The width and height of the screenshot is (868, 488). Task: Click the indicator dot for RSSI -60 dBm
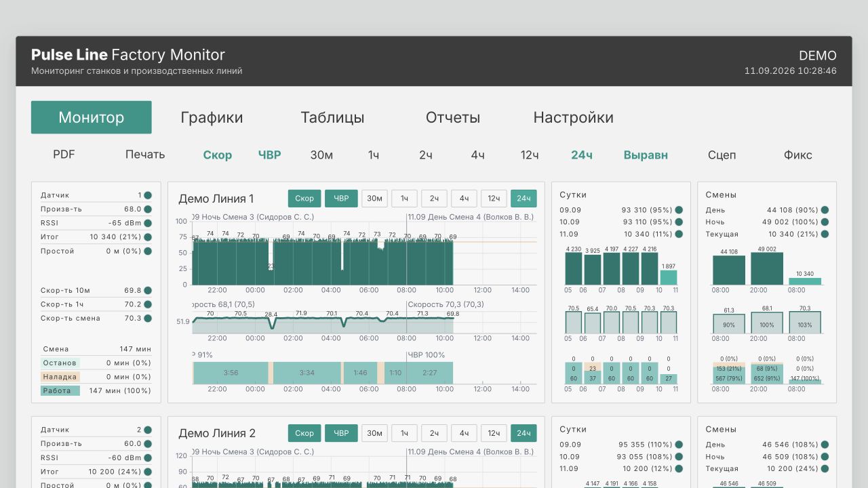(148, 457)
